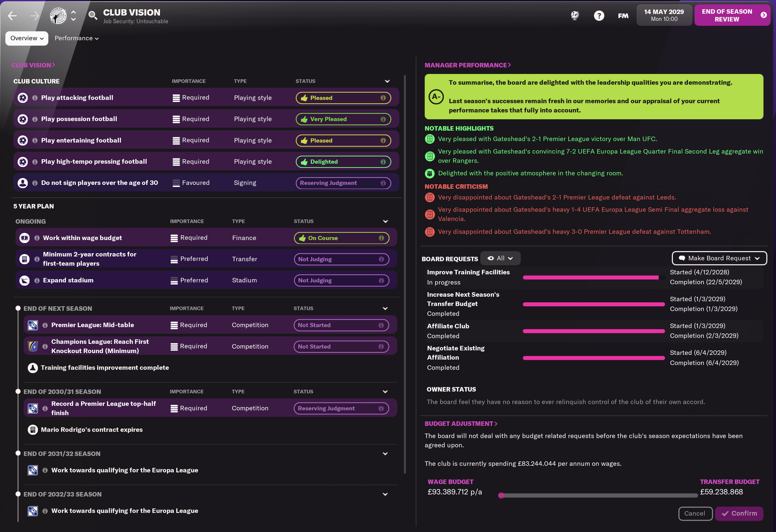Open the Budget Adjustment section link
Image resolution: width=776 pixels, height=532 pixels.
click(x=461, y=423)
